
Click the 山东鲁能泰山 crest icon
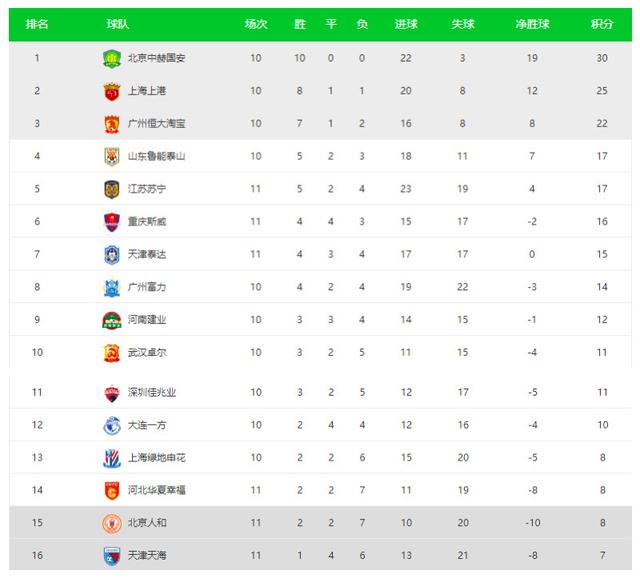[111, 156]
